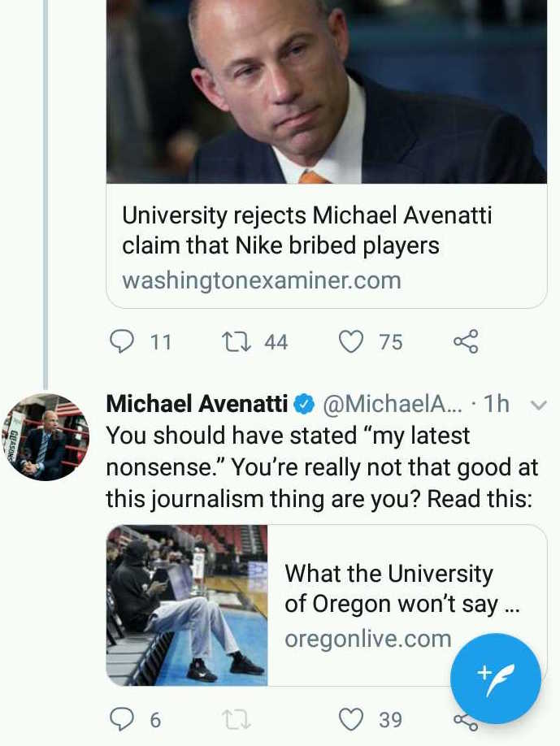Open "What the University of Oregon won't say" card
This screenshot has height=746, width=560.
[x=402, y=589]
